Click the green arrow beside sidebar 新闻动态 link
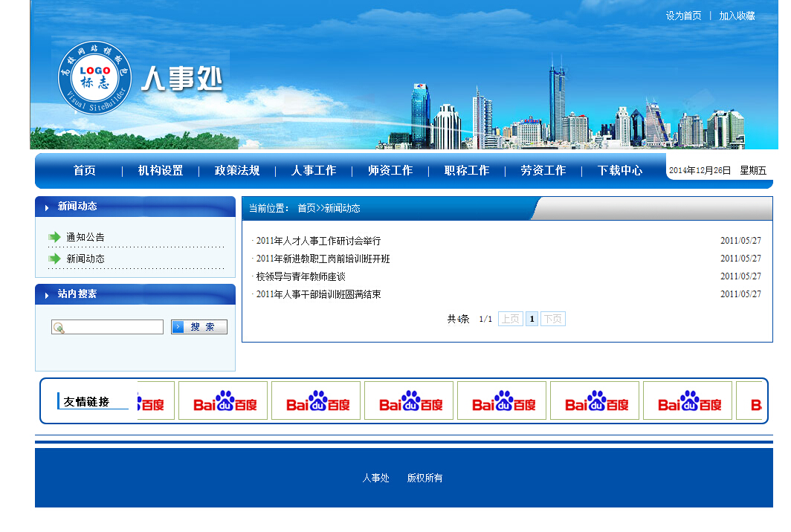The width and height of the screenshot is (791, 532). [x=54, y=259]
